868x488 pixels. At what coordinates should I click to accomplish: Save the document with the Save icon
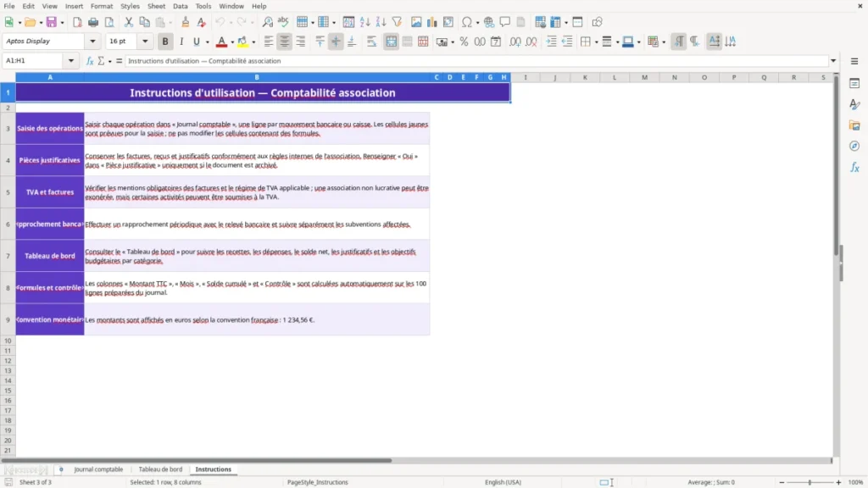[52, 22]
